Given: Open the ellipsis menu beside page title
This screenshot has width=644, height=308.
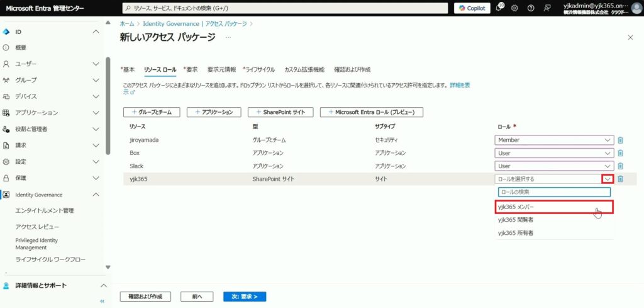Looking at the screenshot, I should point(228,37).
